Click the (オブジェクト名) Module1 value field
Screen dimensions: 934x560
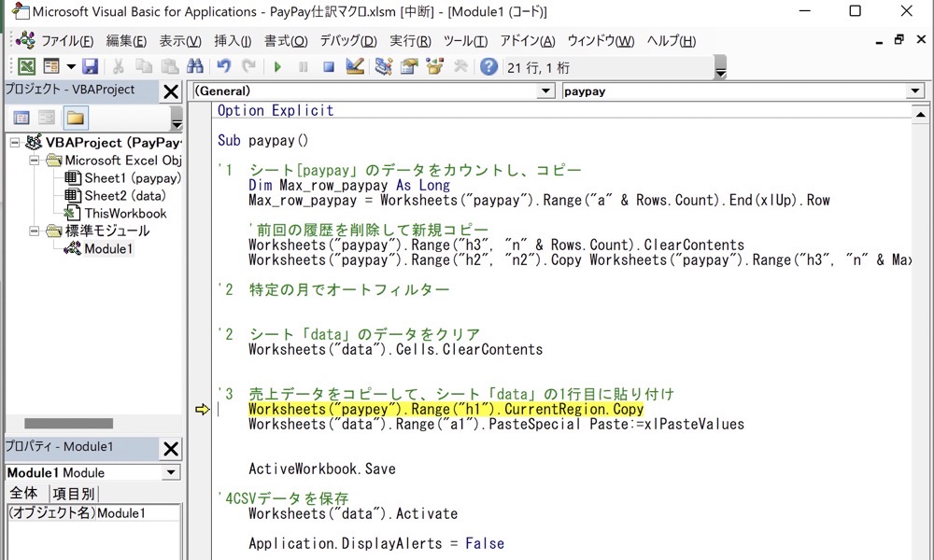pyautogui.click(x=137, y=513)
